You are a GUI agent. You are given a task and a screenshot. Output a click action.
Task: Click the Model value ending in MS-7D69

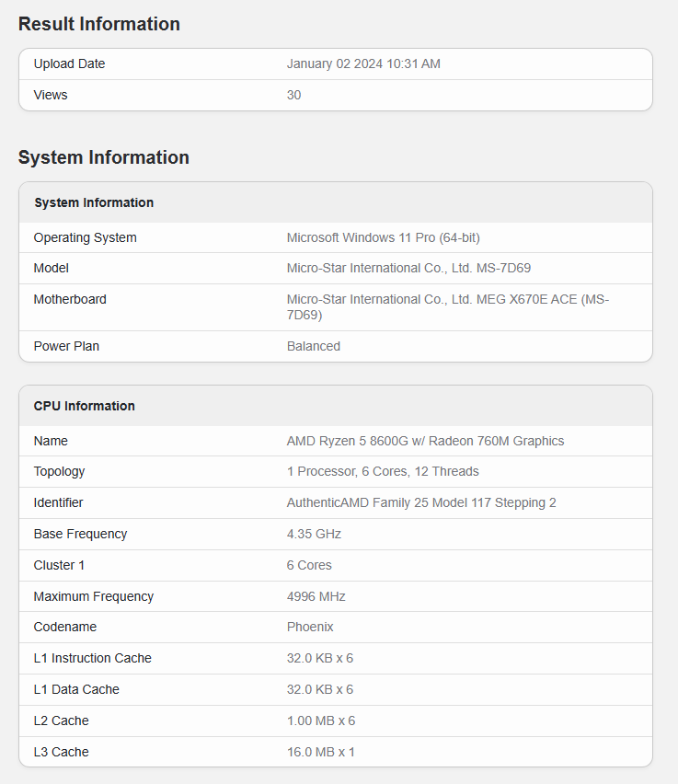408,269
